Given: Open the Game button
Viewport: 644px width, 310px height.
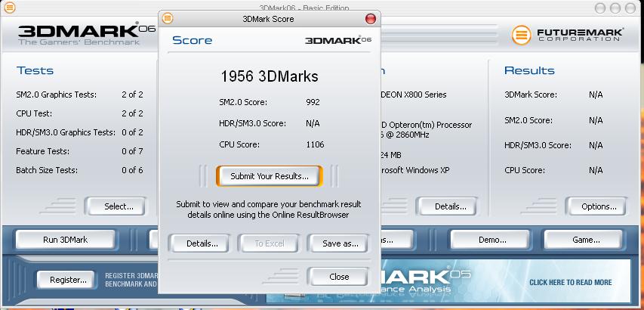Looking at the screenshot, I should point(585,240).
